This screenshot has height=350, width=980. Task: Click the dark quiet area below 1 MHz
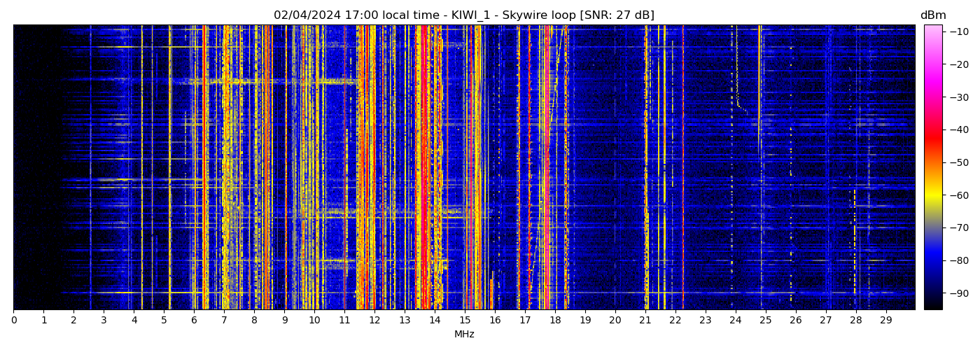click(x=28, y=168)
